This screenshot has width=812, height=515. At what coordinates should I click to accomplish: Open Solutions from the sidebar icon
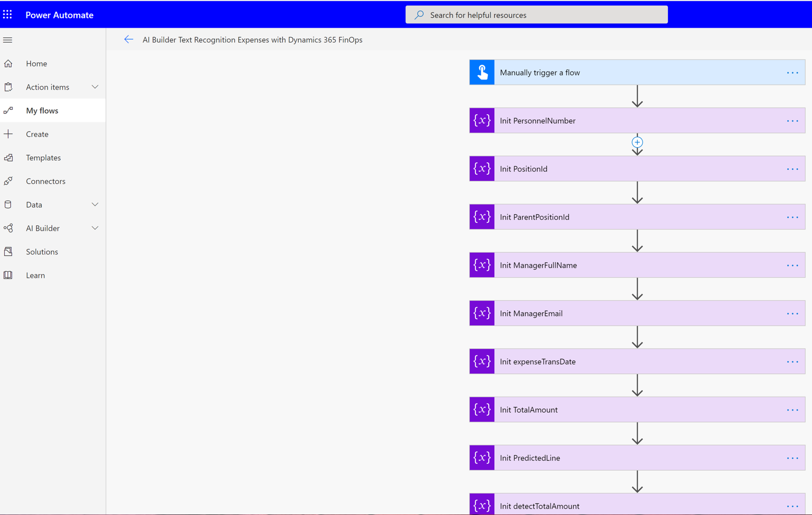9,252
